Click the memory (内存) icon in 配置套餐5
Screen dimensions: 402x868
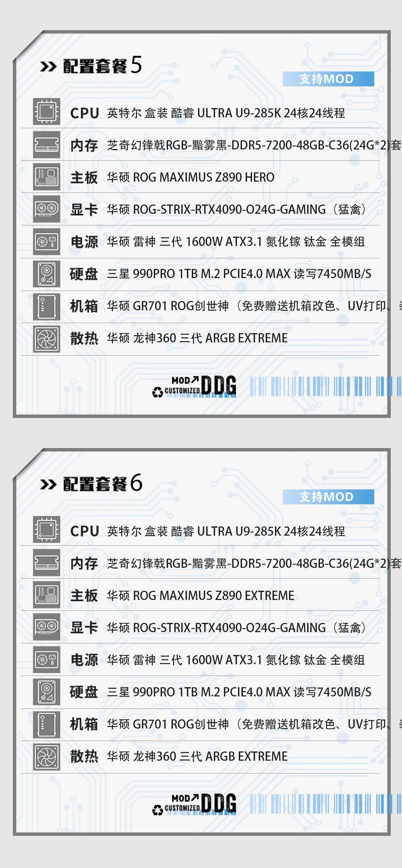pyautogui.click(x=47, y=144)
